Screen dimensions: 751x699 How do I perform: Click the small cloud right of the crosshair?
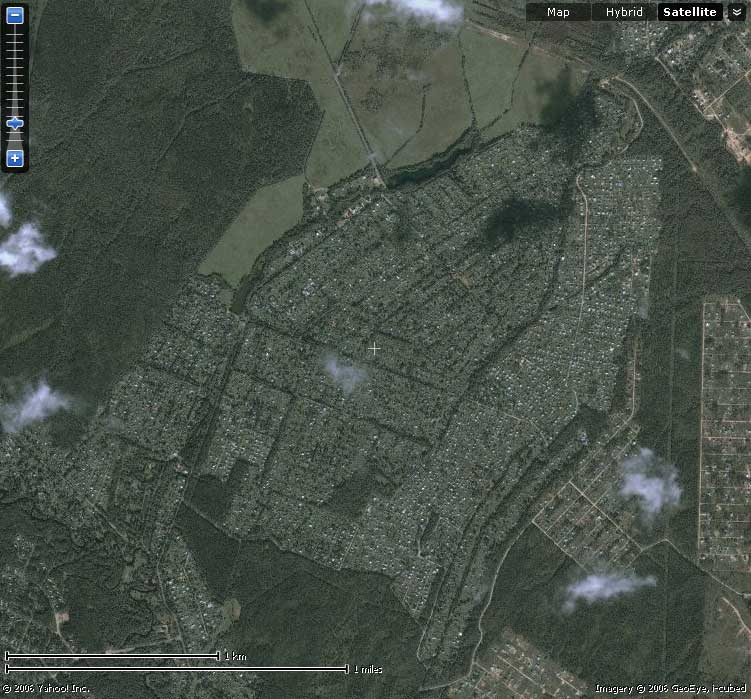point(345,373)
